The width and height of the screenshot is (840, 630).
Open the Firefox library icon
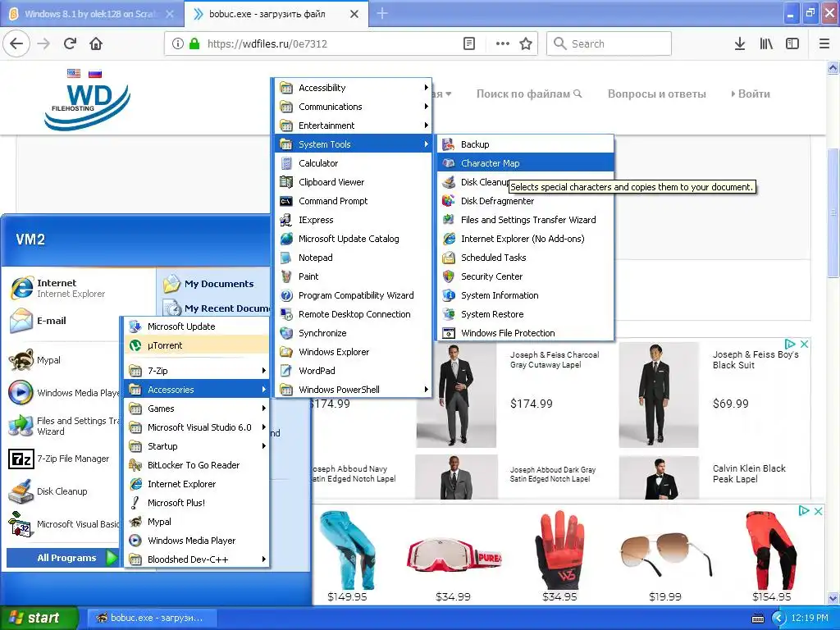coord(766,44)
